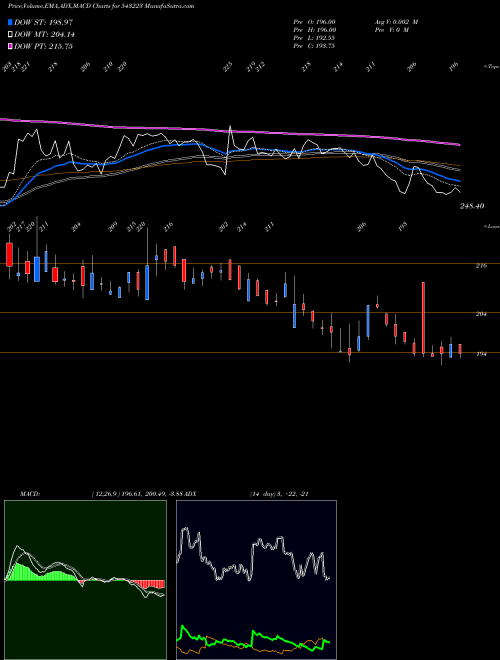Open the green MACD indicator chart
Screen dimensions: 500x660
pos(85,579)
